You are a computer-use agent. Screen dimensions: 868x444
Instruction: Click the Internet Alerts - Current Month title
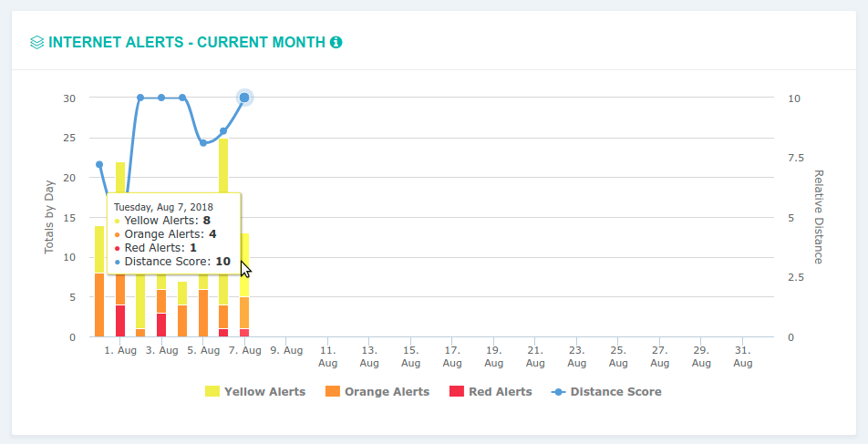click(187, 42)
